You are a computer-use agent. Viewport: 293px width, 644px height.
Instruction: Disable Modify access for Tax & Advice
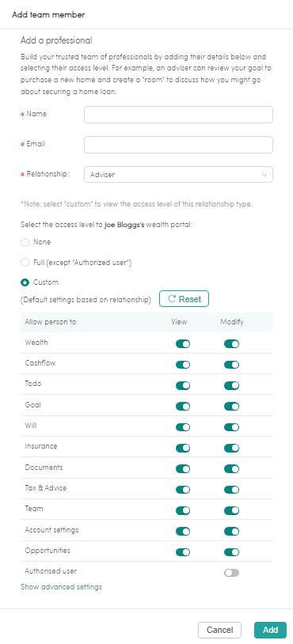click(232, 490)
